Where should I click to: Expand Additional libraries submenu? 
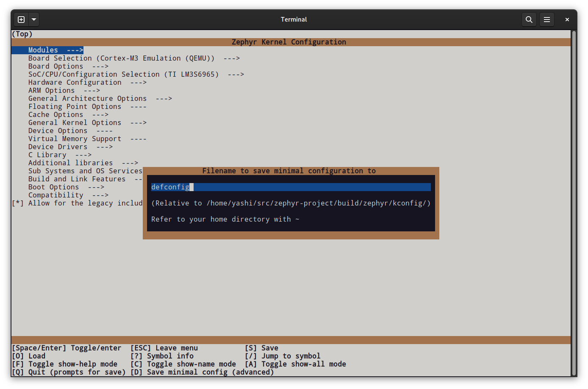click(83, 163)
